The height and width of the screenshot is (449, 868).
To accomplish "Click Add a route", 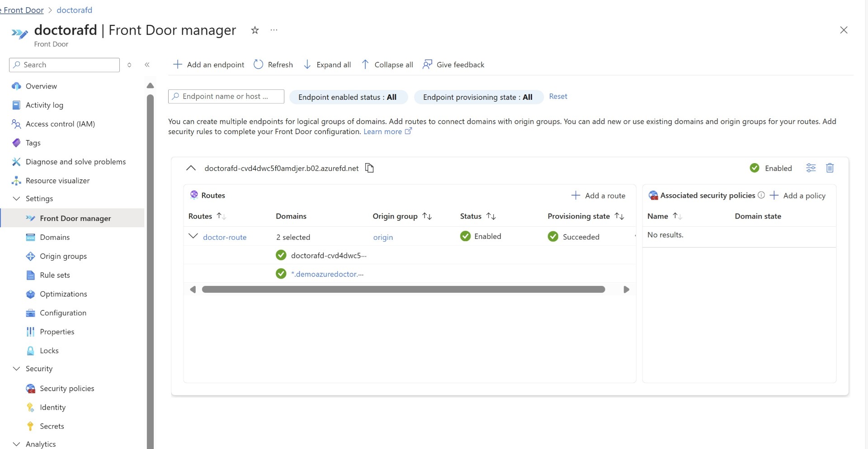I will click(x=598, y=196).
